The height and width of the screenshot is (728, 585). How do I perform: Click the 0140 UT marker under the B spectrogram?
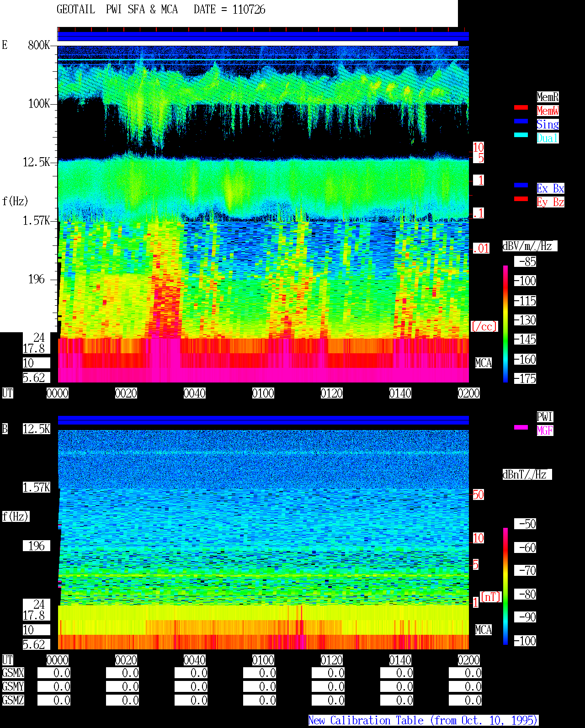[x=400, y=660]
